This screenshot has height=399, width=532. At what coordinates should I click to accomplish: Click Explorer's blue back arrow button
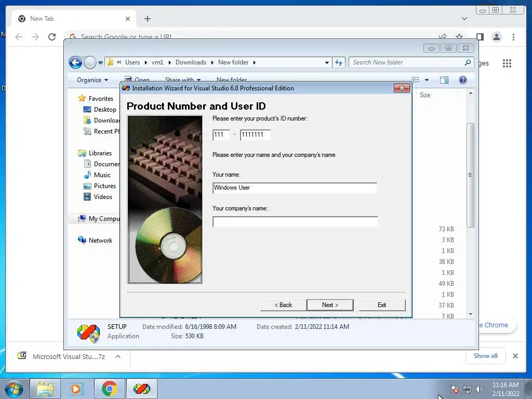pyautogui.click(x=75, y=62)
